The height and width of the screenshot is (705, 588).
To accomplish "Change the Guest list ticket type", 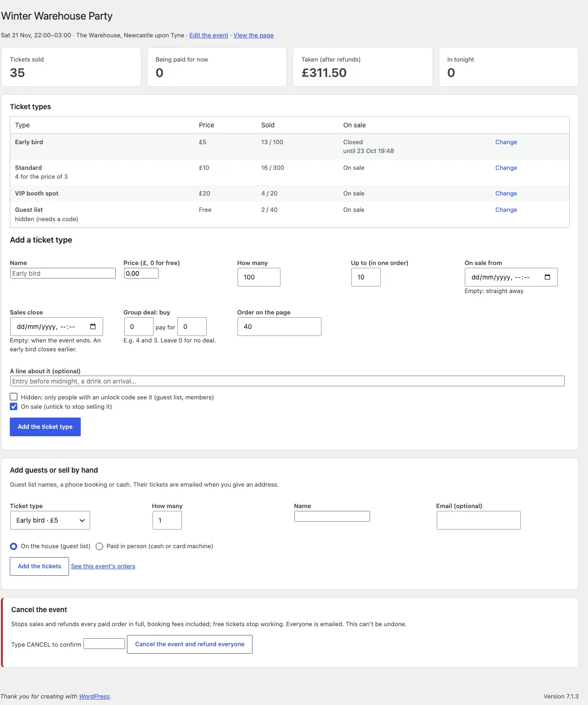I will (x=506, y=209).
